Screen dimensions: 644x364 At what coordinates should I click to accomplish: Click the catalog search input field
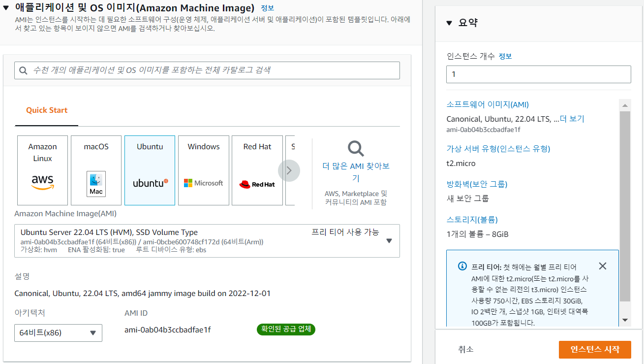click(x=207, y=70)
